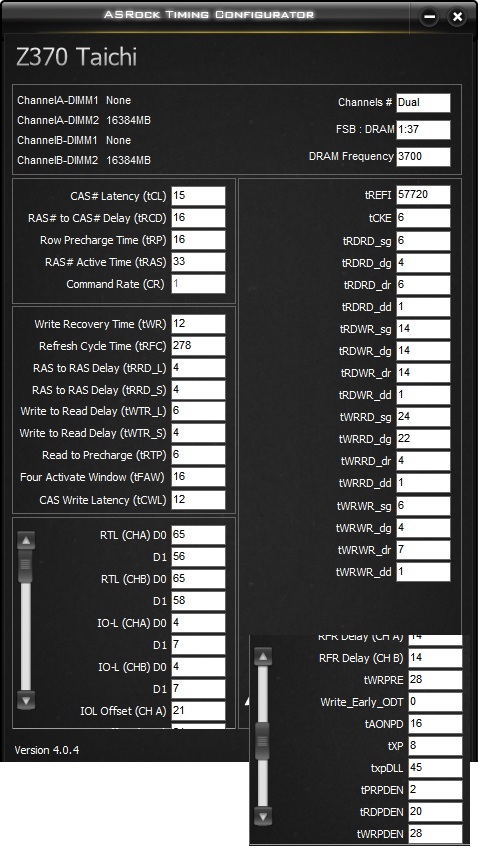Select the tPRPDEN value field

tap(435, 790)
